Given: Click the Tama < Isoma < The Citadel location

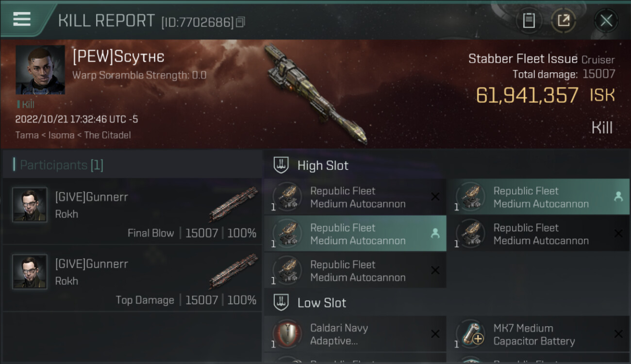Looking at the screenshot, I should [73, 135].
